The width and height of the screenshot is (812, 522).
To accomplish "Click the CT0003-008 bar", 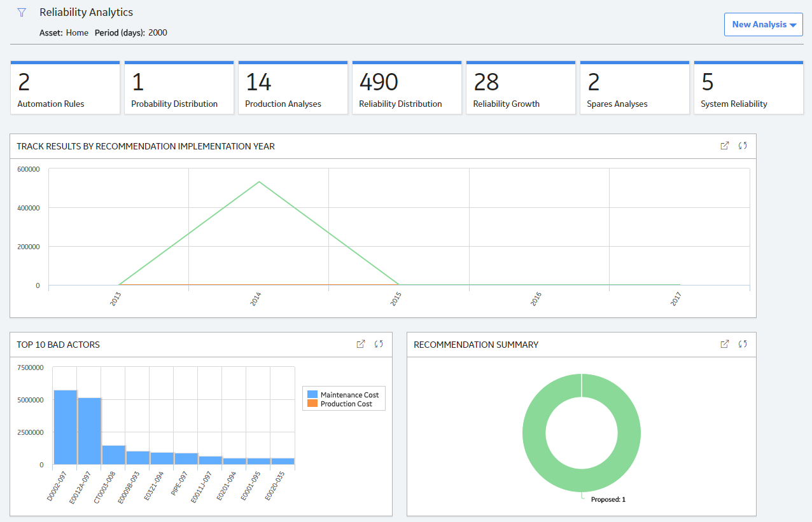I will pos(114,455).
